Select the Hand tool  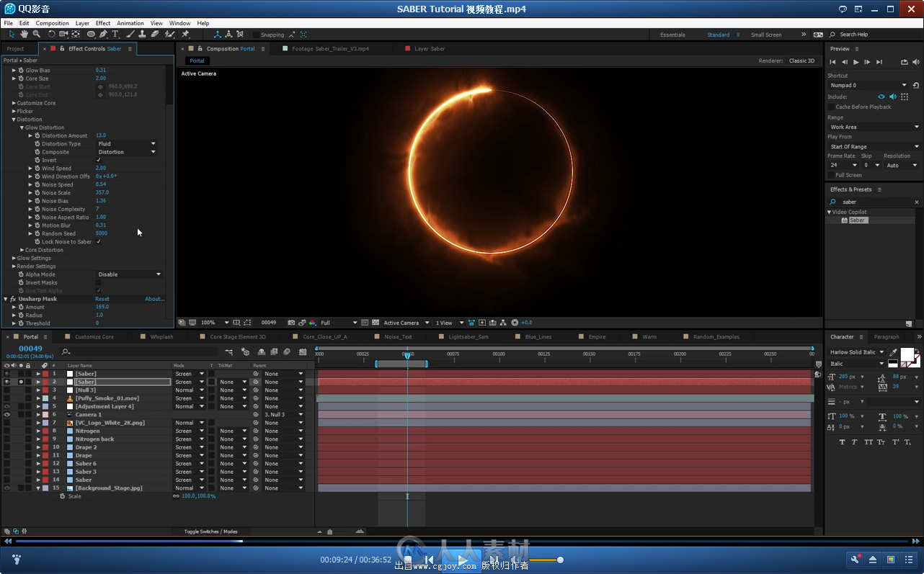pyautogui.click(x=24, y=34)
